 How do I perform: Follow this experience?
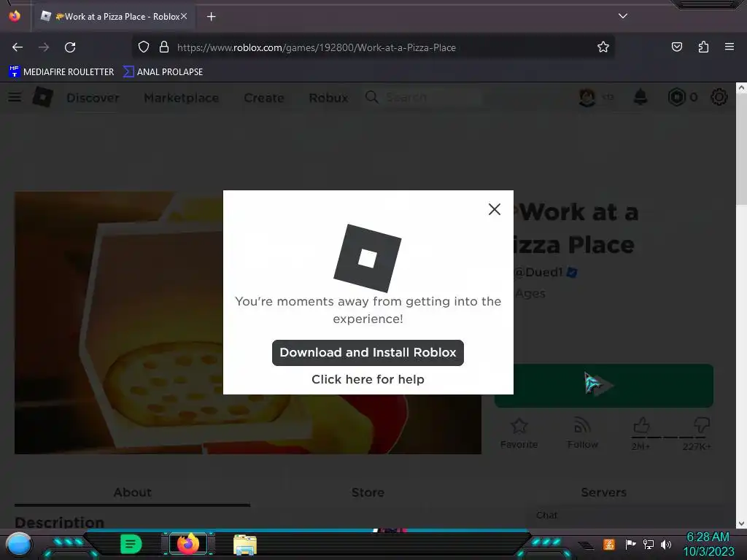[x=583, y=433]
